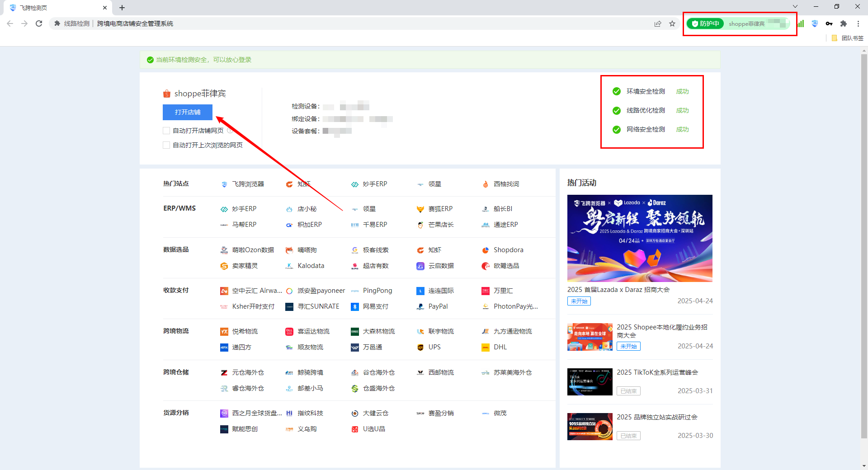Check 自动打开上次浏览的网页 option

click(x=166, y=145)
